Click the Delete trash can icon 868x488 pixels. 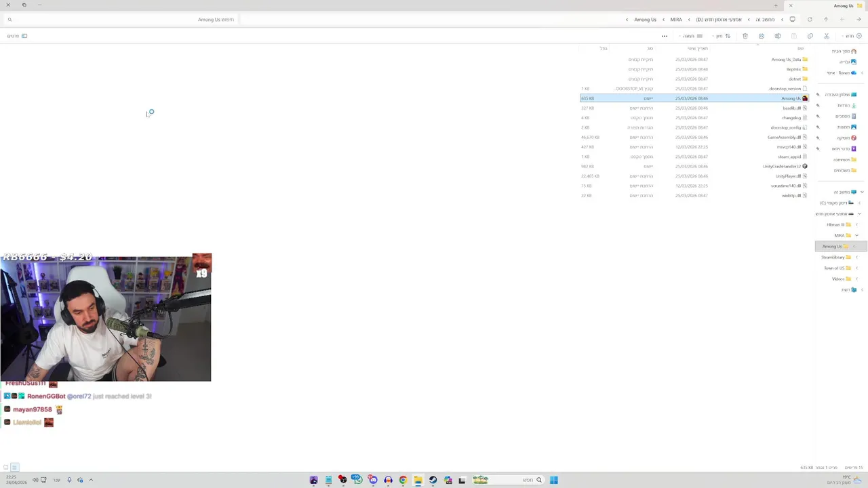(745, 36)
